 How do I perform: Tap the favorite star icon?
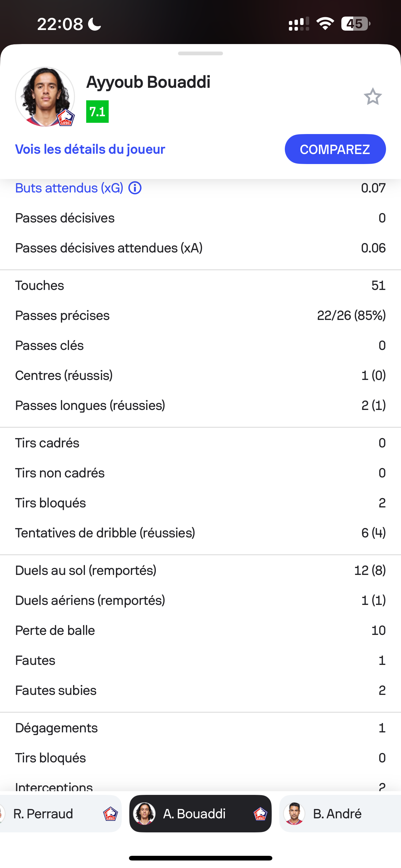[x=373, y=97]
